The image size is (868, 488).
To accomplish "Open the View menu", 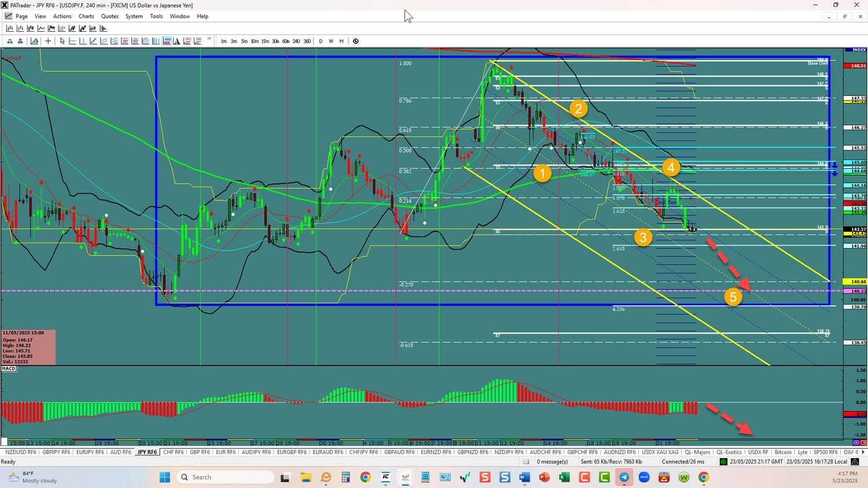I will click(x=41, y=16).
